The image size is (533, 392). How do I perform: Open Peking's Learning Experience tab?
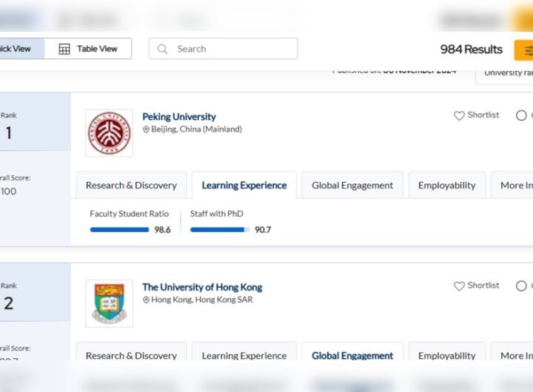244,185
